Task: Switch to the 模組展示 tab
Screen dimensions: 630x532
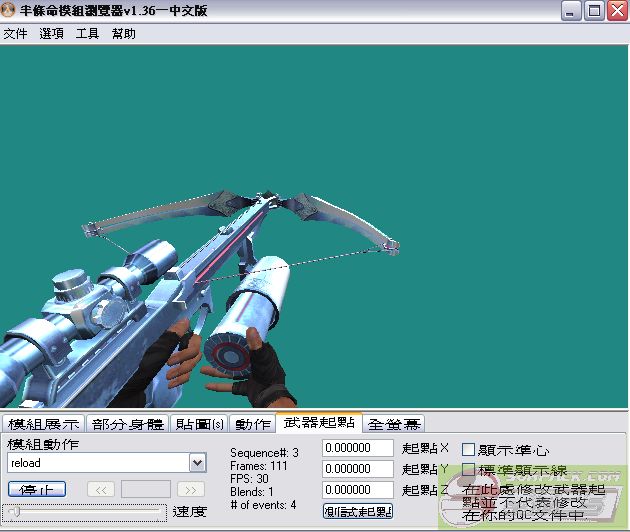Action: tap(43, 423)
